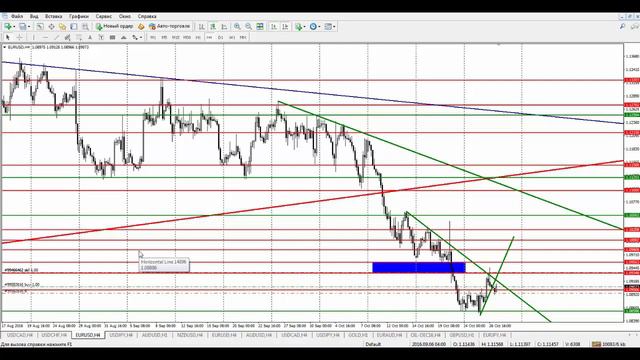Screen dimensions: 640x360
Task: Switch chart to Line Chart icon
Action: 224,27
